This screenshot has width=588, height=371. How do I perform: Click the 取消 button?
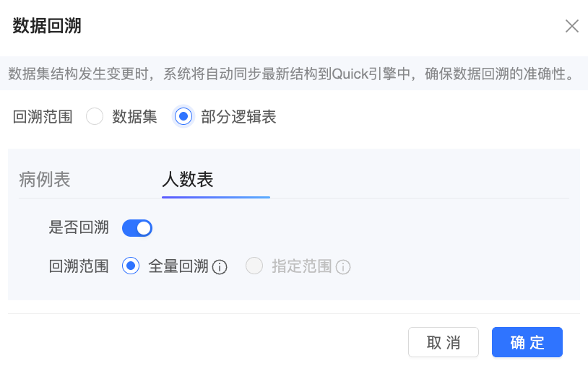click(x=444, y=342)
